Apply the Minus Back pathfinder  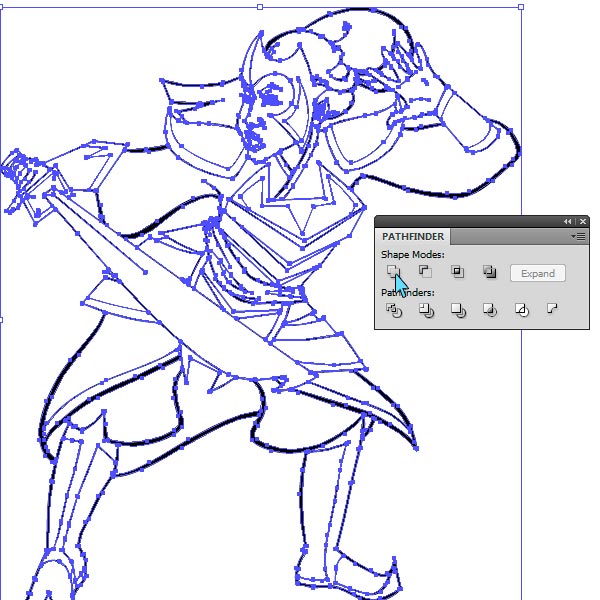tap(552, 308)
